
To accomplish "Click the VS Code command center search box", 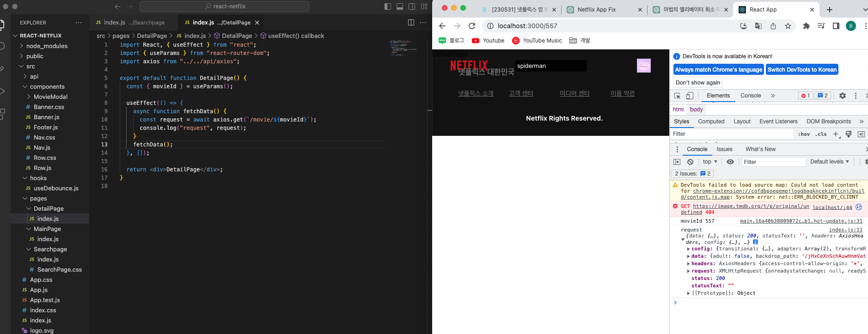I will (224, 6).
